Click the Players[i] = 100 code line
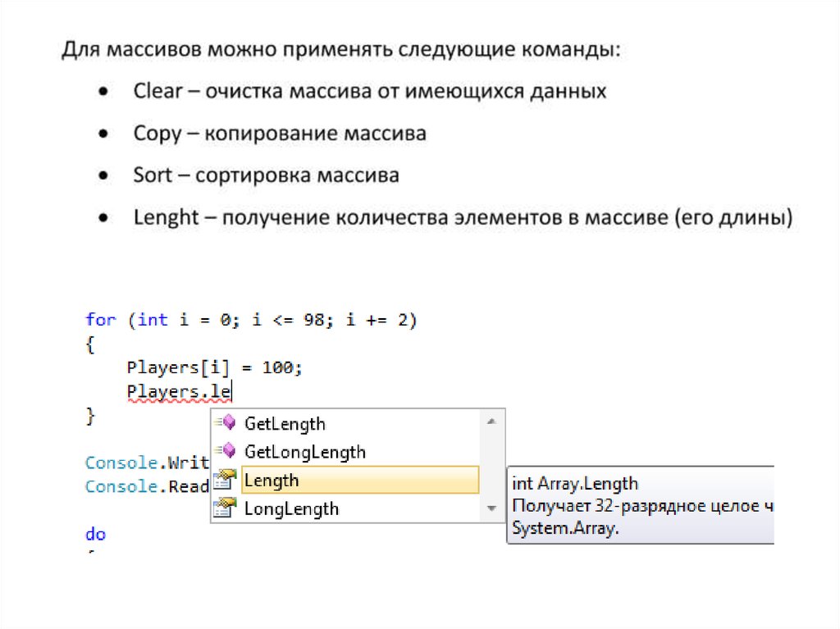Image resolution: width=840 pixels, height=629 pixels. (x=215, y=368)
